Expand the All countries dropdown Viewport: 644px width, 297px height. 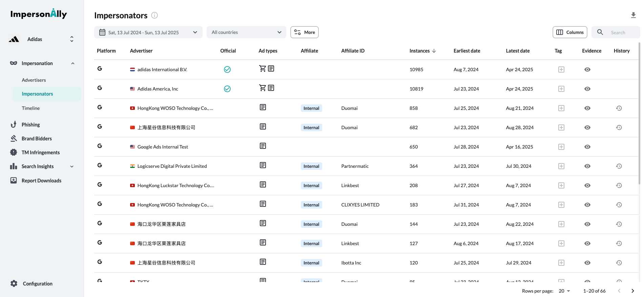tap(246, 32)
